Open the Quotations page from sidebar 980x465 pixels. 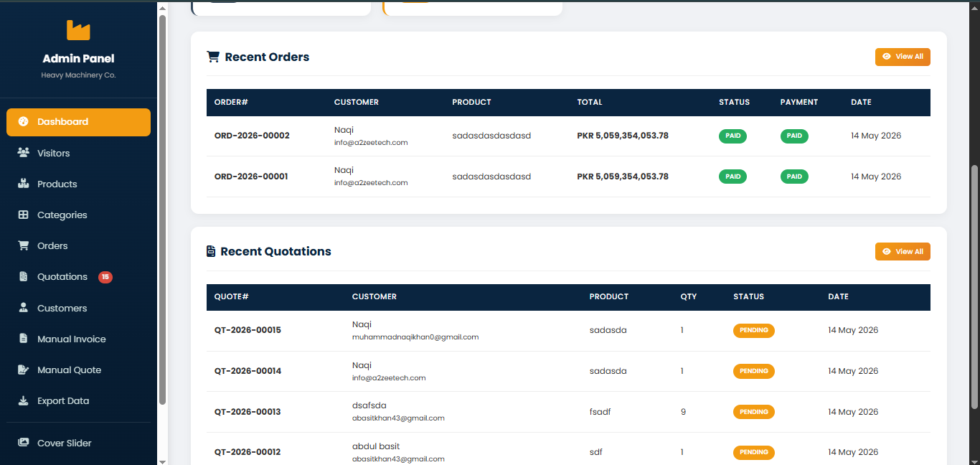click(78, 277)
